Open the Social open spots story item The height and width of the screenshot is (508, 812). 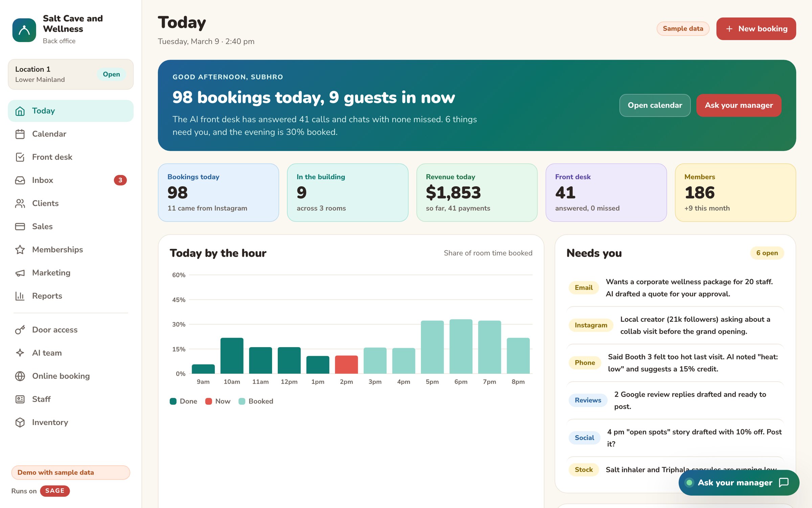675,438
